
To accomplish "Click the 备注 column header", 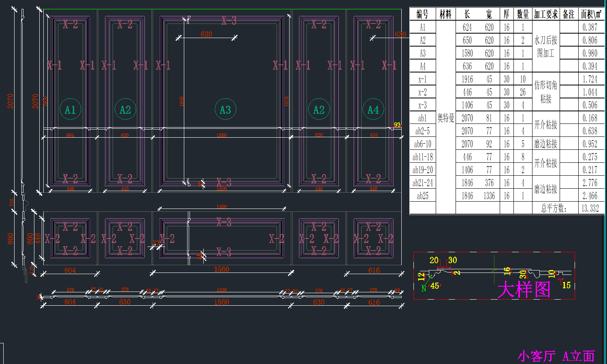I will (569, 15).
